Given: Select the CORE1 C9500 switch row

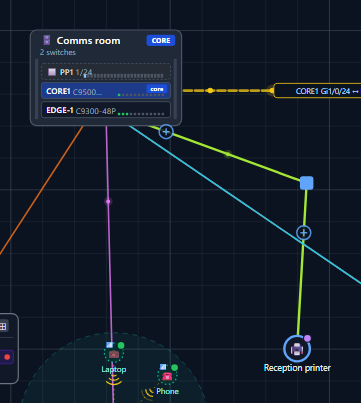Looking at the screenshot, I should [106, 91].
